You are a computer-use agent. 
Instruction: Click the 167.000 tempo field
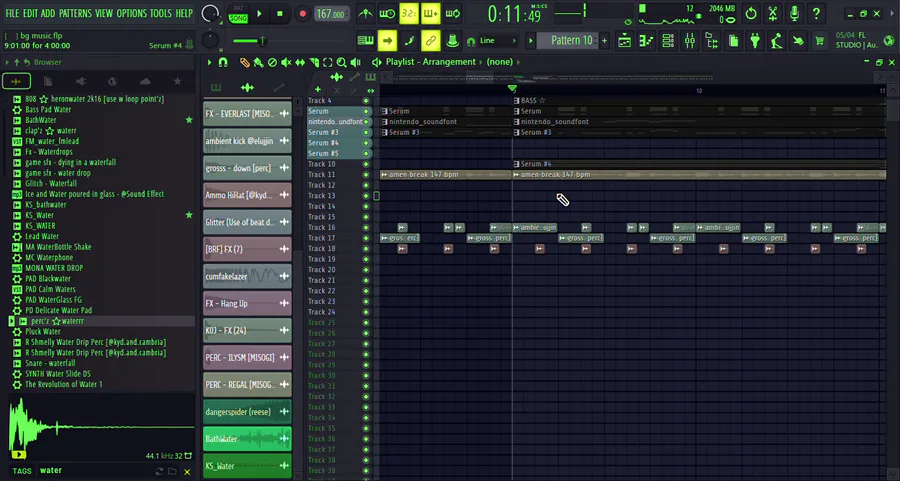pos(331,14)
